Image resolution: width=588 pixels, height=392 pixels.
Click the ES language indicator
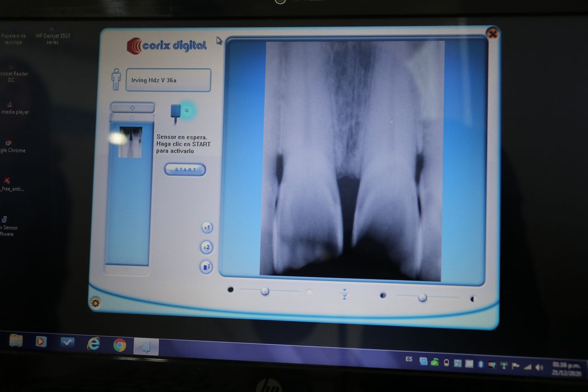coord(409,359)
